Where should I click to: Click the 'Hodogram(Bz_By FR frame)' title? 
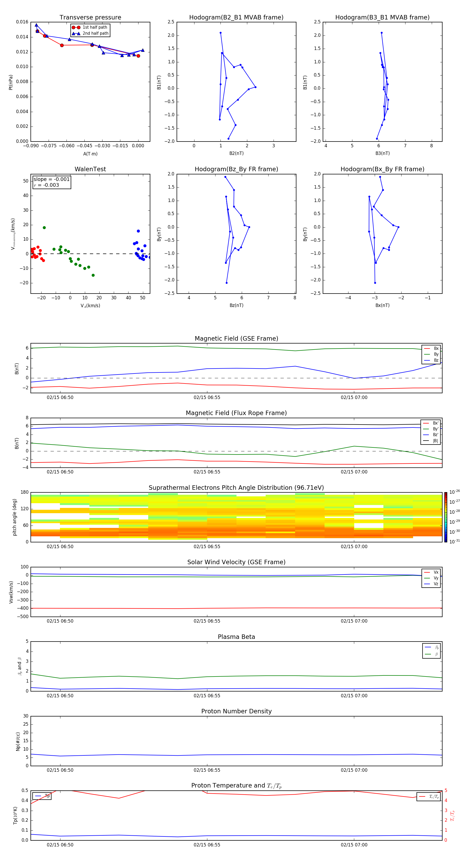point(236,169)
